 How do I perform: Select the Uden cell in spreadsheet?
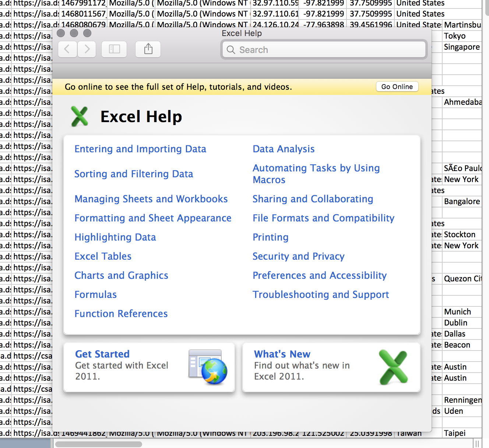click(x=462, y=411)
